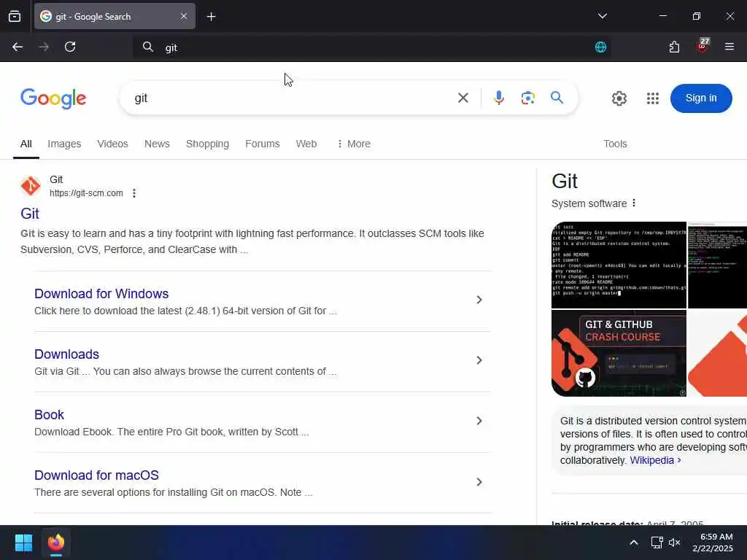
Task: Switch to the Videos tab
Action: pos(112,144)
